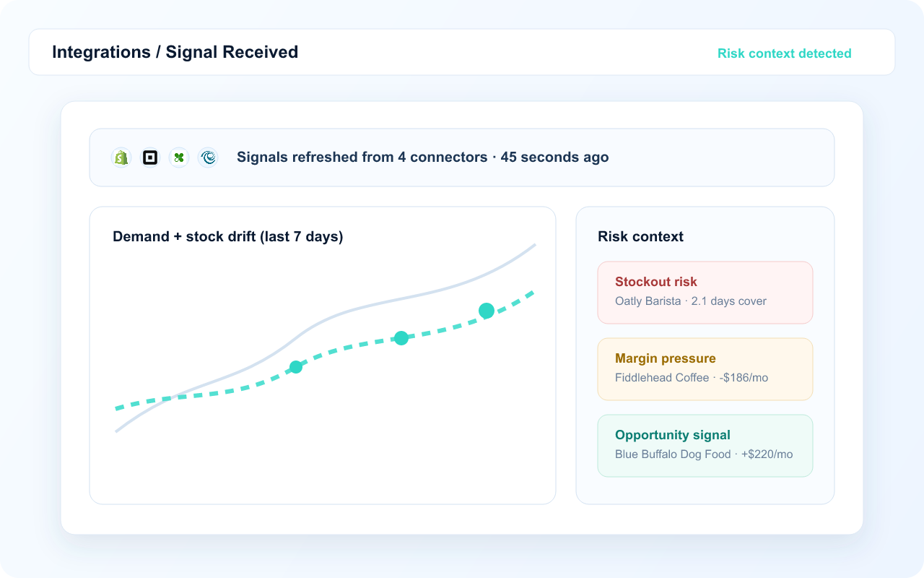
Task: Select the first teal data point on the dashed line
Action: [296, 367]
